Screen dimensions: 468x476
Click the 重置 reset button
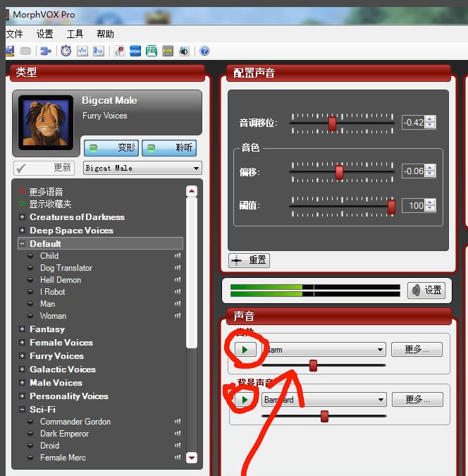pos(250,260)
